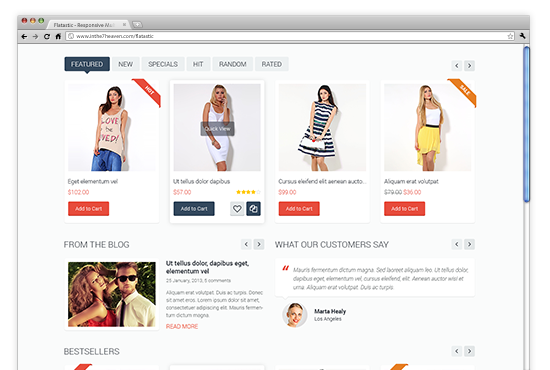Open READ MORE blog link
The image size is (550, 370).
pyautogui.click(x=182, y=327)
